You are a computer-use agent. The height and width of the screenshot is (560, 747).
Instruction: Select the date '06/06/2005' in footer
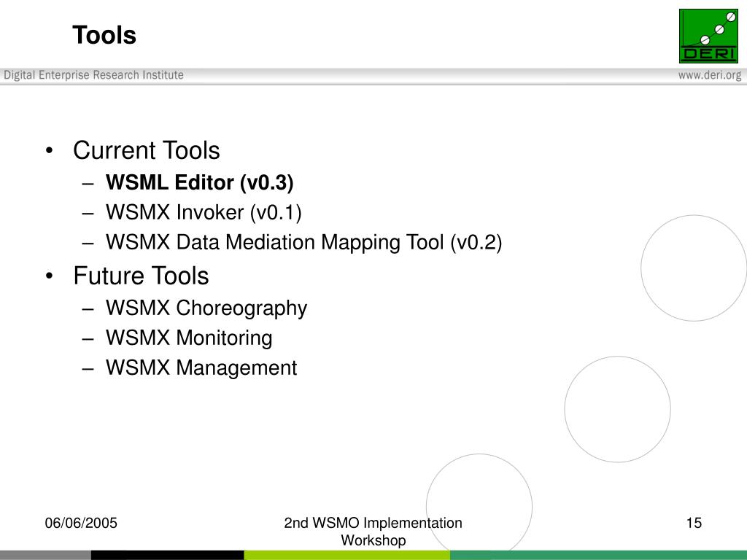click(x=81, y=523)
